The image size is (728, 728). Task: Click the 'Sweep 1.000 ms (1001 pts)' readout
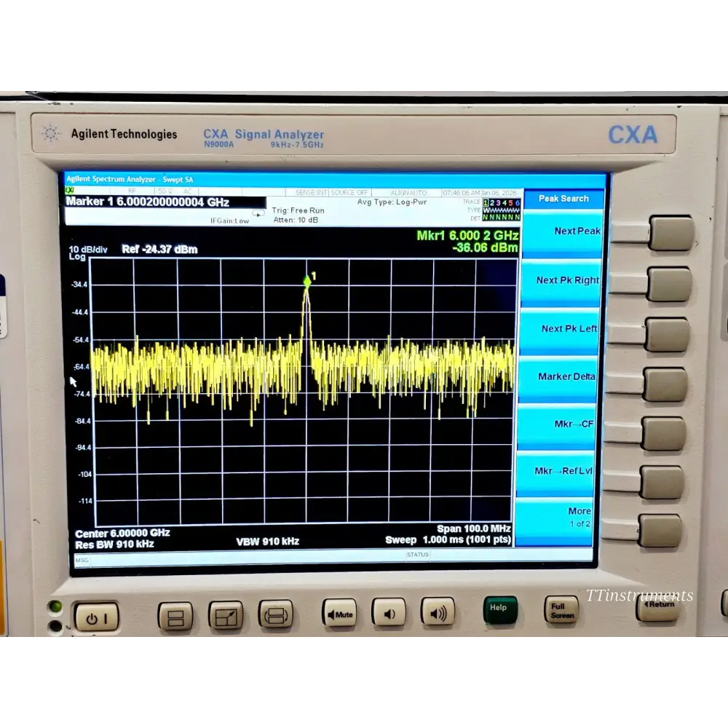click(448, 540)
